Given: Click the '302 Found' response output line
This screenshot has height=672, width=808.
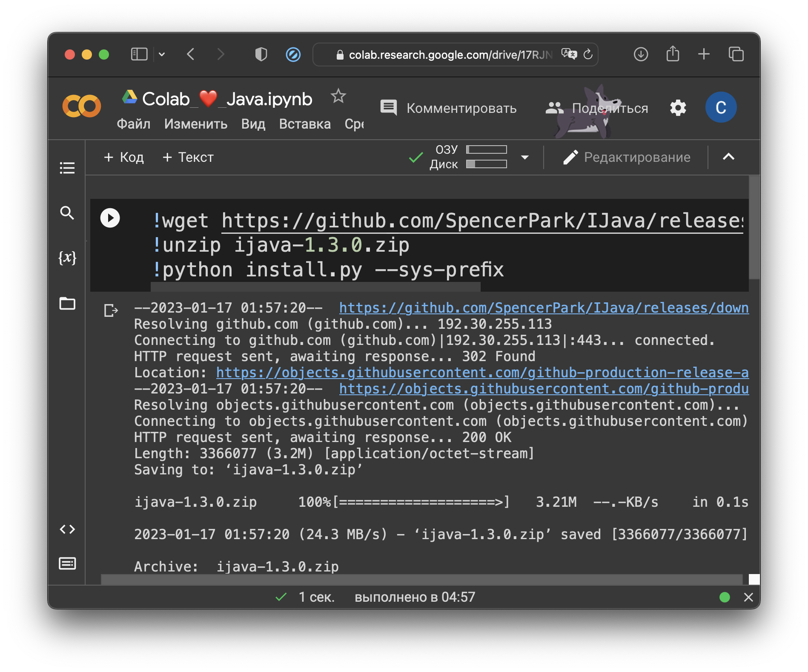Looking at the screenshot, I should click(x=335, y=356).
